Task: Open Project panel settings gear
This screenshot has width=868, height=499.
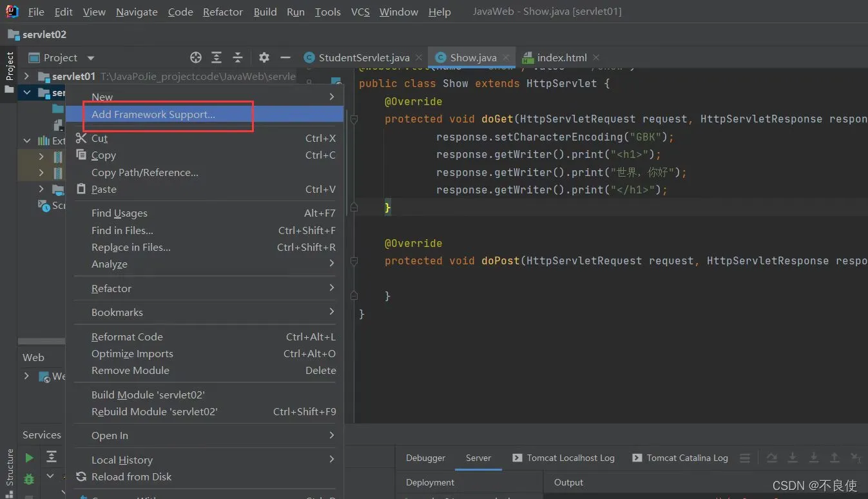Action: [x=264, y=57]
